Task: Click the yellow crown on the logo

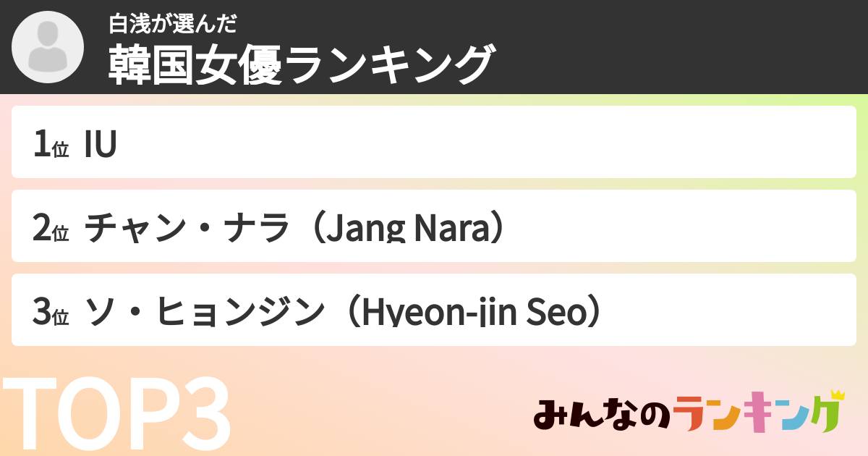Action: point(837,395)
